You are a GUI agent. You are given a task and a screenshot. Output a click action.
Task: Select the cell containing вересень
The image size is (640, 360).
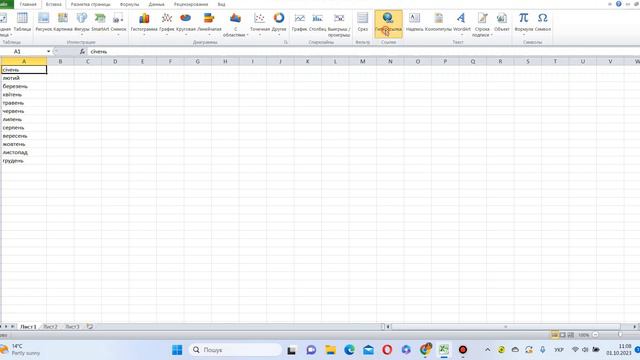pos(24,136)
